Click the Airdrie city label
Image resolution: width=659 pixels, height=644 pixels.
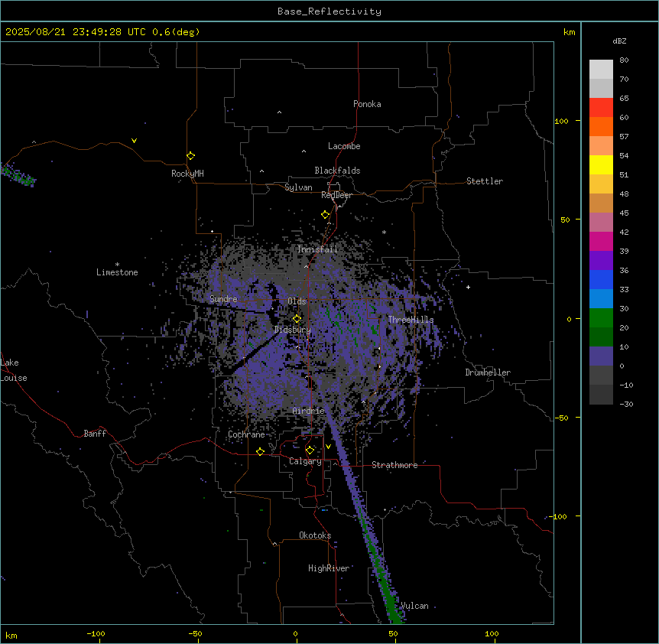(309, 411)
